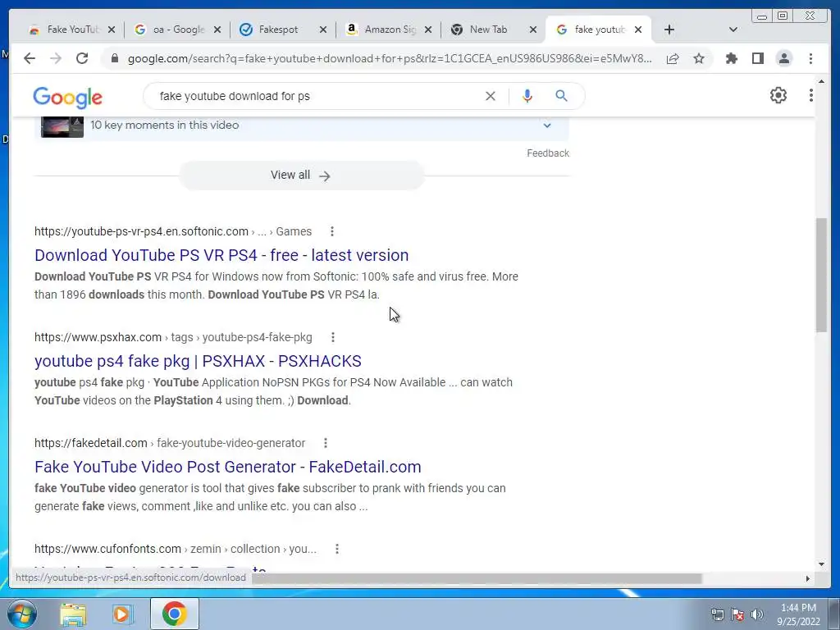Click the scroll down arrow
This screenshot has height=630, width=840.
(x=821, y=564)
